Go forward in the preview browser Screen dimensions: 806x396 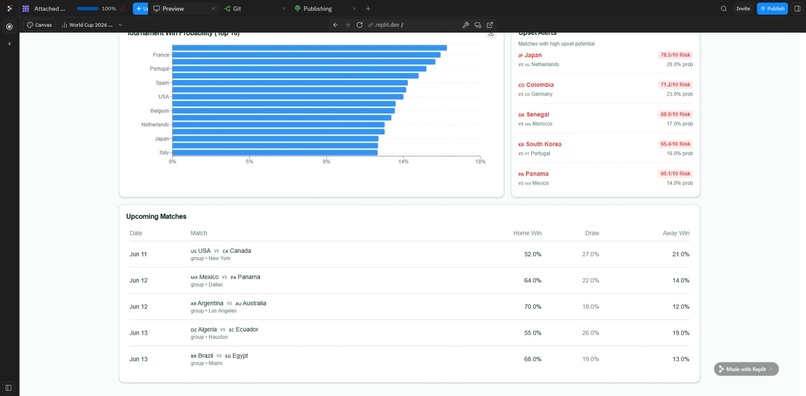[x=347, y=25]
